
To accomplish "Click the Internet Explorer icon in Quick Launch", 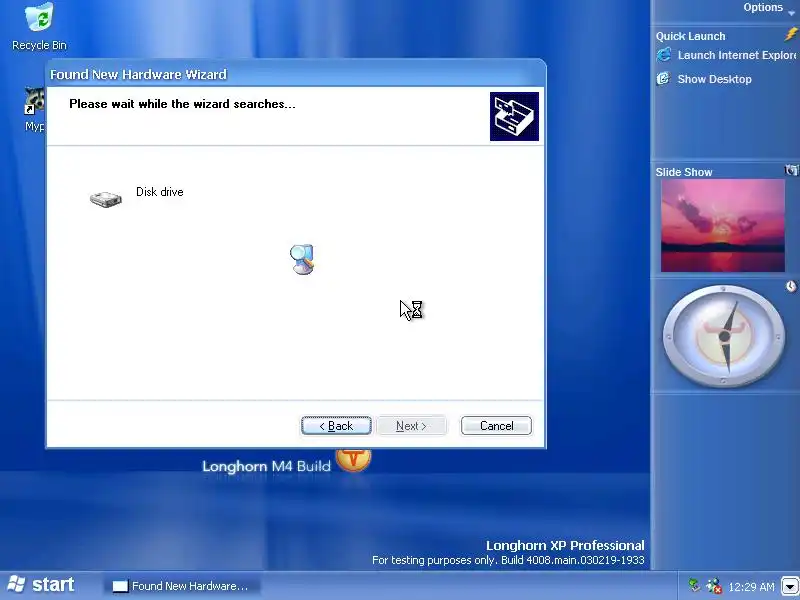I will 664,55.
